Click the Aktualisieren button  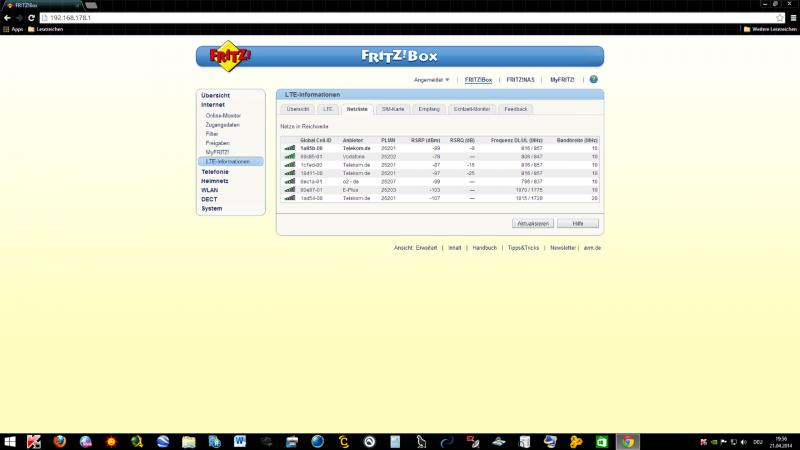[x=533, y=223]
